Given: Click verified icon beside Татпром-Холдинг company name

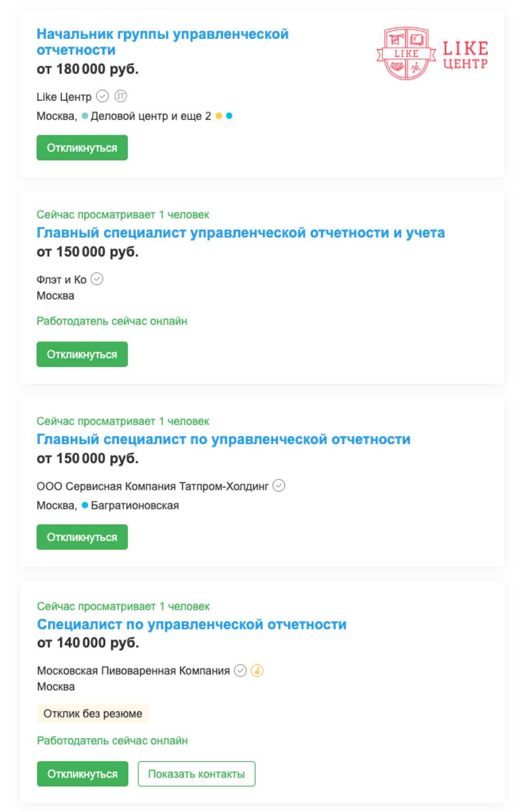Looking at the screenshot, I should [279, 486].
